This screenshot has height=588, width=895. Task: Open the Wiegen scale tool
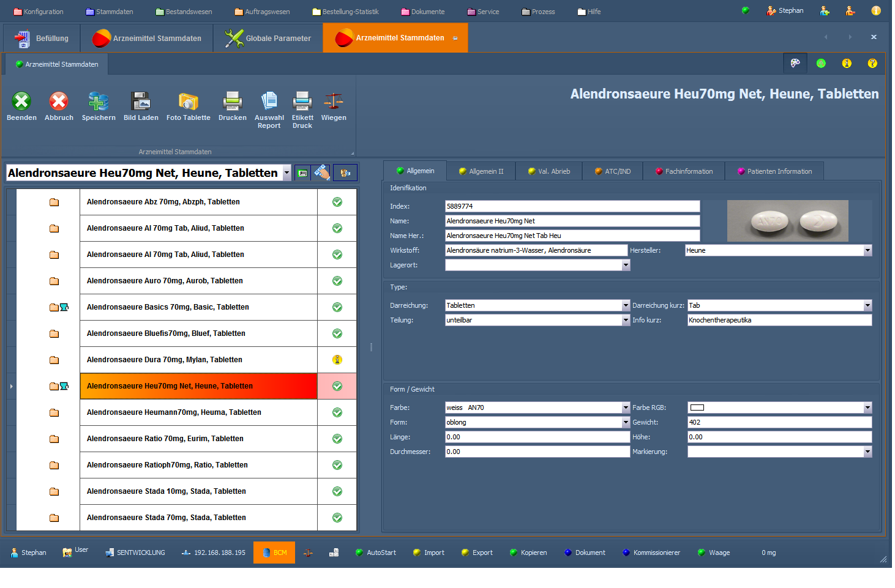(x=334, y=102)
